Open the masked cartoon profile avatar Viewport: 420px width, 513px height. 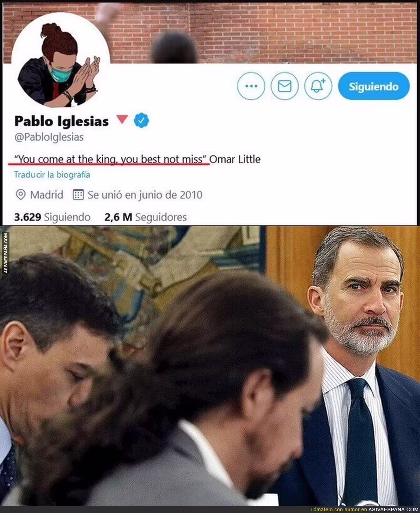pos(60,60)
